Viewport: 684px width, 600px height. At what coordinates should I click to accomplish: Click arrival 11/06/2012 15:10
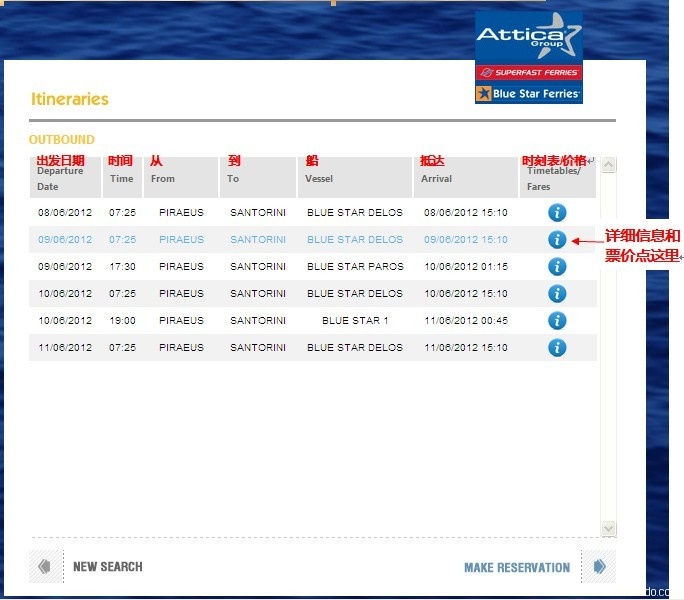point(466,348)
